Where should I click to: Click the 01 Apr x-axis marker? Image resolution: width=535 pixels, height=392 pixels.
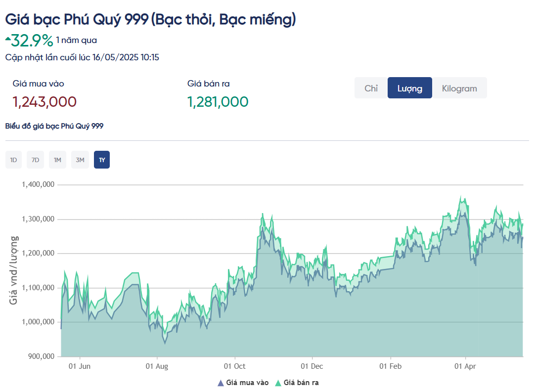click(x=465, y=366)
